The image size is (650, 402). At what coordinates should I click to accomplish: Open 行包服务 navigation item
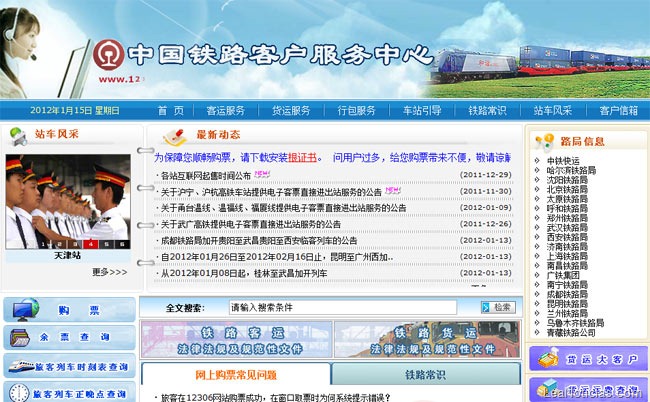(x=356, y=111)
